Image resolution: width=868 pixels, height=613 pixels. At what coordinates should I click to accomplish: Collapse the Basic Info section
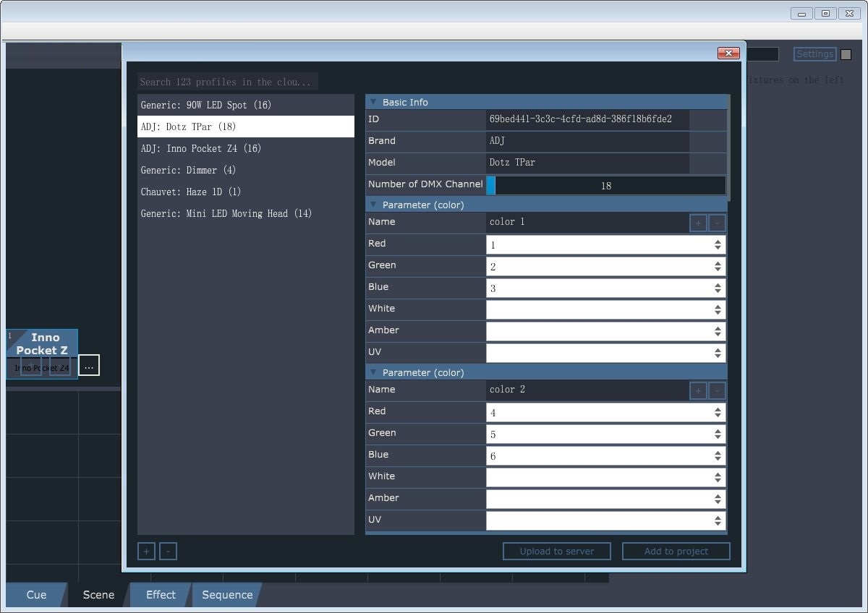tap(373, 103)
